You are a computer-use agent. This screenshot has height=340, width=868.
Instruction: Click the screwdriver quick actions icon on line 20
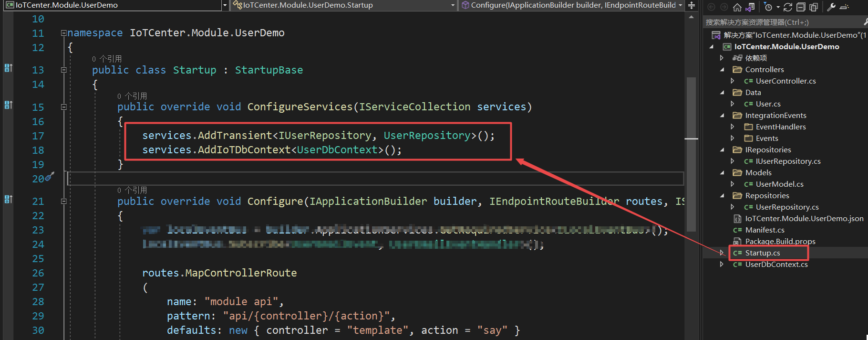(x=50, y=177)
